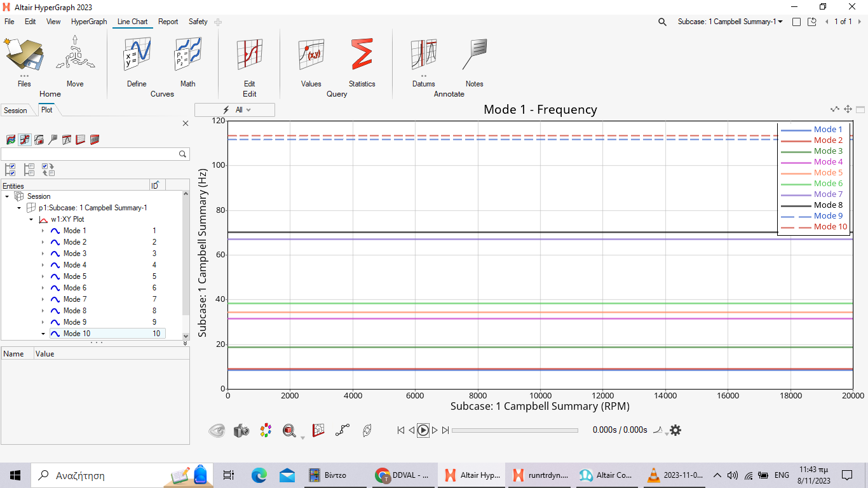Viewport: 868px width, 488px height.
Task: Expand the Mode 5 tree node
Action: pos(43,276)
